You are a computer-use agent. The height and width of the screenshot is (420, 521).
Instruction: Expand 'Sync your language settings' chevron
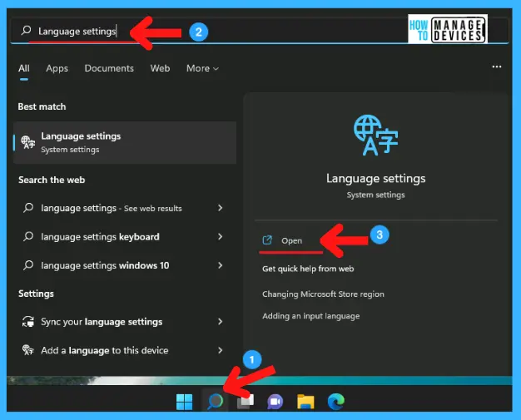click(220, 321)
